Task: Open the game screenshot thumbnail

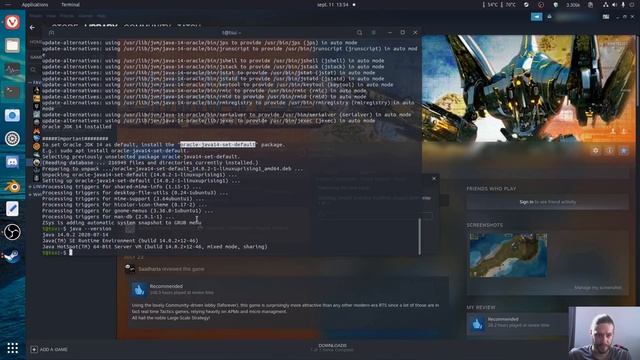Action: click(508, 255)
